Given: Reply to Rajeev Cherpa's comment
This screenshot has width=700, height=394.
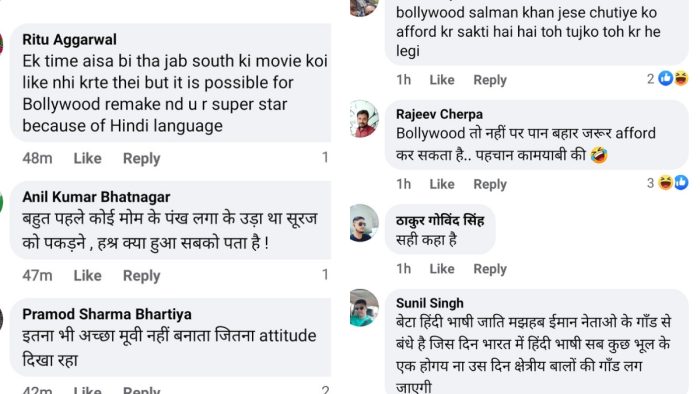Looking at the screenshot, I should (x=490, y=184).
